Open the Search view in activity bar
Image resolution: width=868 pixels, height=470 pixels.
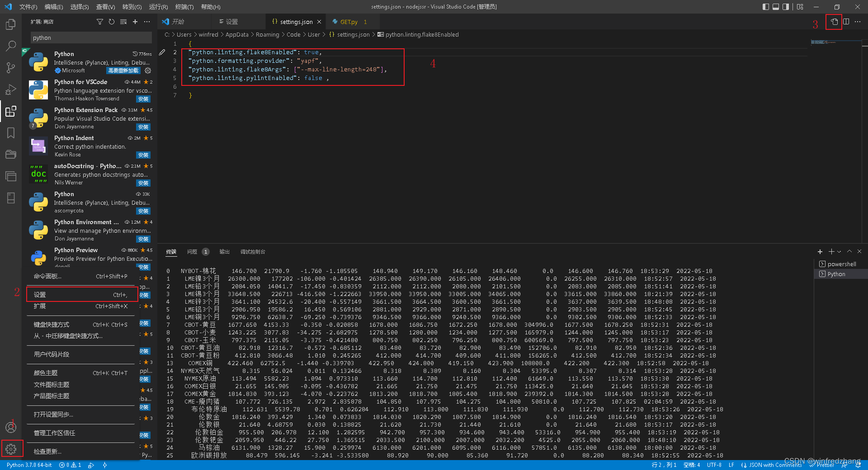(11, 46)
